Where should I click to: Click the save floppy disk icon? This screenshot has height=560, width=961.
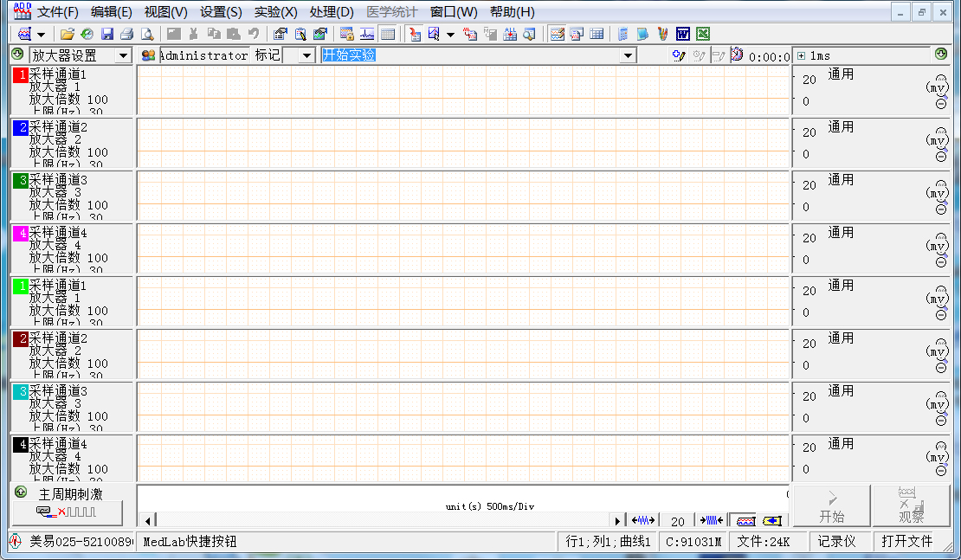[107, 34]
